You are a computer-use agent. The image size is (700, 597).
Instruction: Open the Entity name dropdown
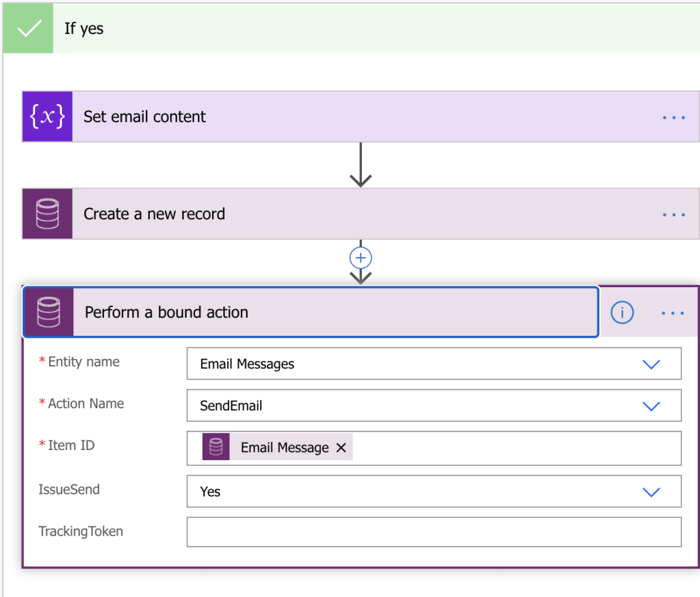coord(651,364)
